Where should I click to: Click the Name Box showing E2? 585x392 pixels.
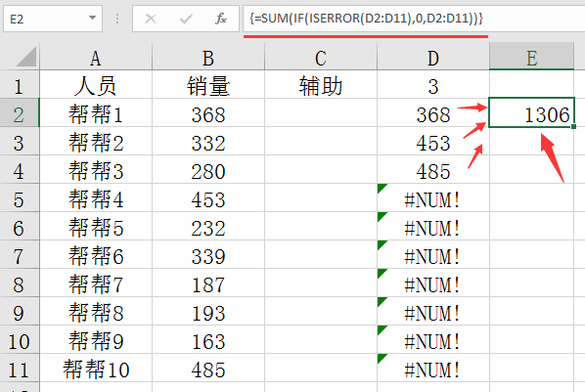(x=53, y=19)
